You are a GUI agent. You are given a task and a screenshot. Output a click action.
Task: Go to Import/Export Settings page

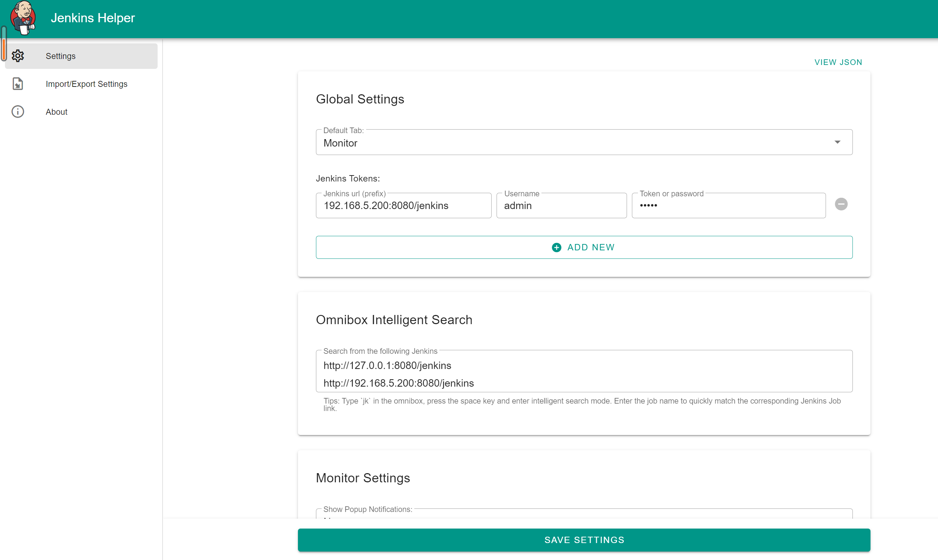87,84
